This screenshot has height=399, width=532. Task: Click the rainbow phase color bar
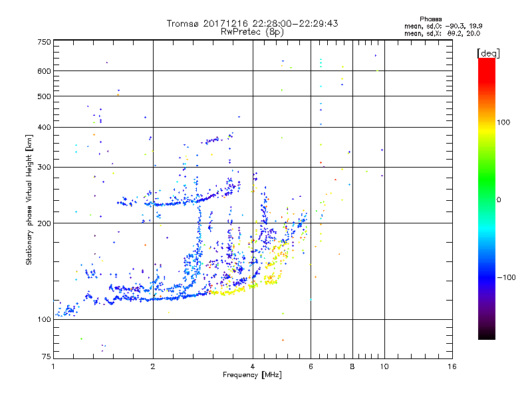(x=487, y=198)
